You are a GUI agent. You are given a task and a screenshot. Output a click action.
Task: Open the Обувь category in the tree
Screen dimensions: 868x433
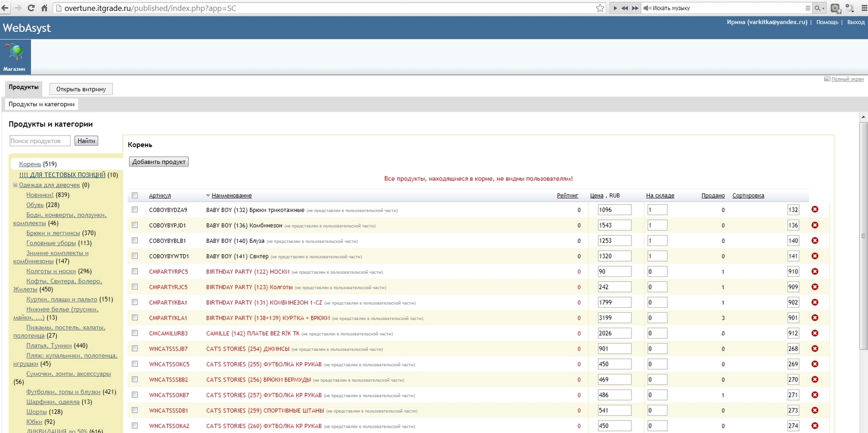pos(35,205)
